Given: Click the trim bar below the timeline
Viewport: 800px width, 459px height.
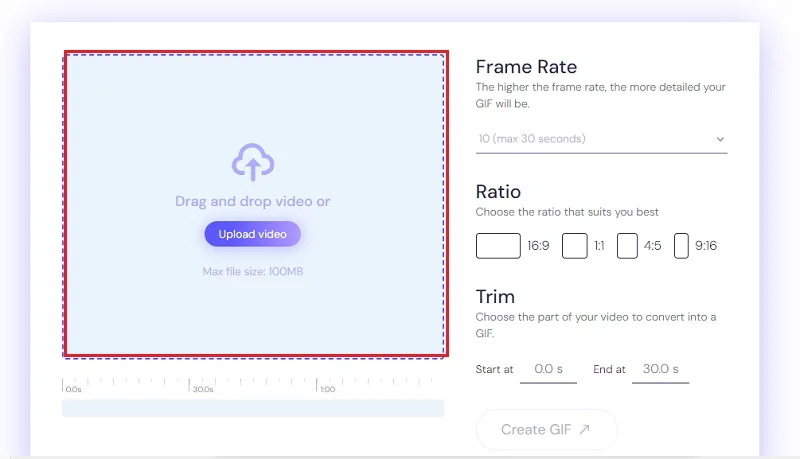Looking at the screenshot, I should point(253,408).
